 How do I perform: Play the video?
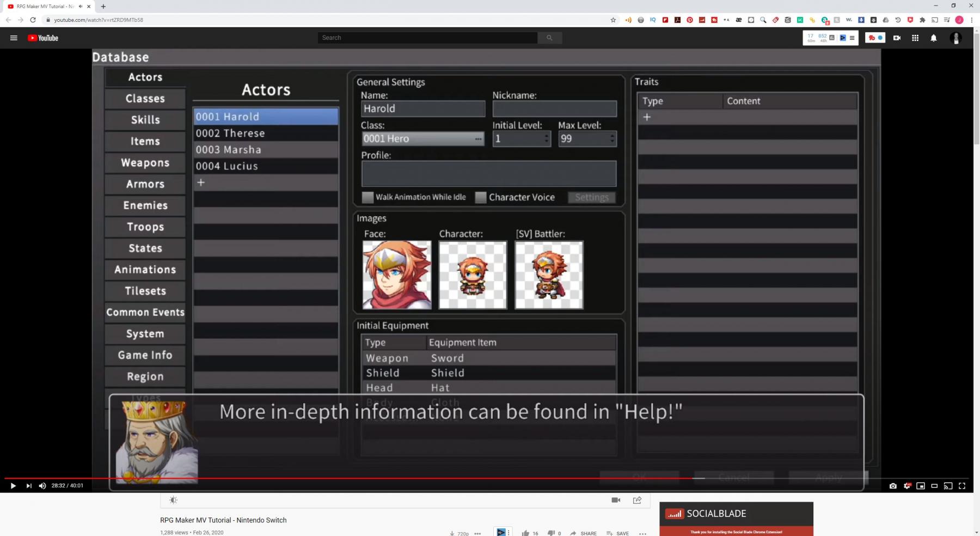(x=13, y=486)
